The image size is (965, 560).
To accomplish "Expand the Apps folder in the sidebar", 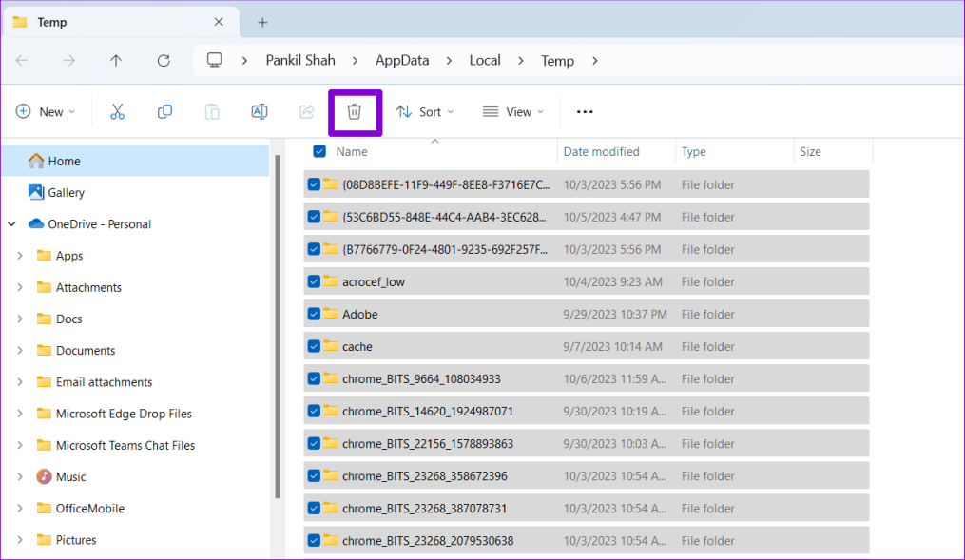I will [x=19, y=255].
